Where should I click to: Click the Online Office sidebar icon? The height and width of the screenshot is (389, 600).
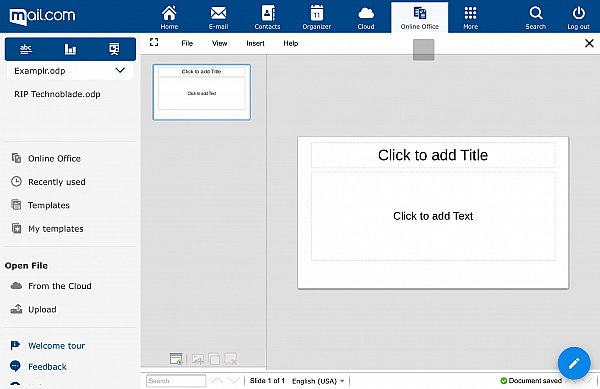pyautogui.click(x=16, y=158)
